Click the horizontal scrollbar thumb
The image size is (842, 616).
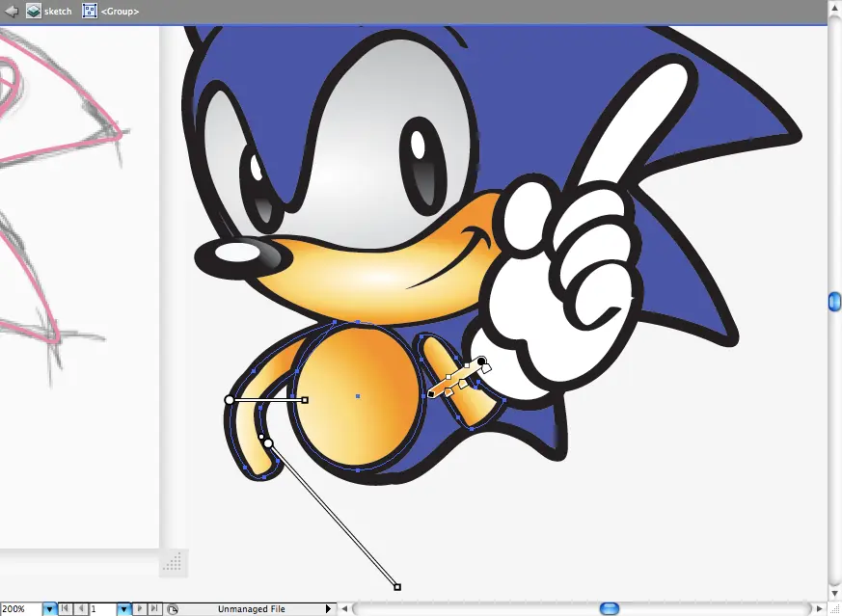click(609, 608)
